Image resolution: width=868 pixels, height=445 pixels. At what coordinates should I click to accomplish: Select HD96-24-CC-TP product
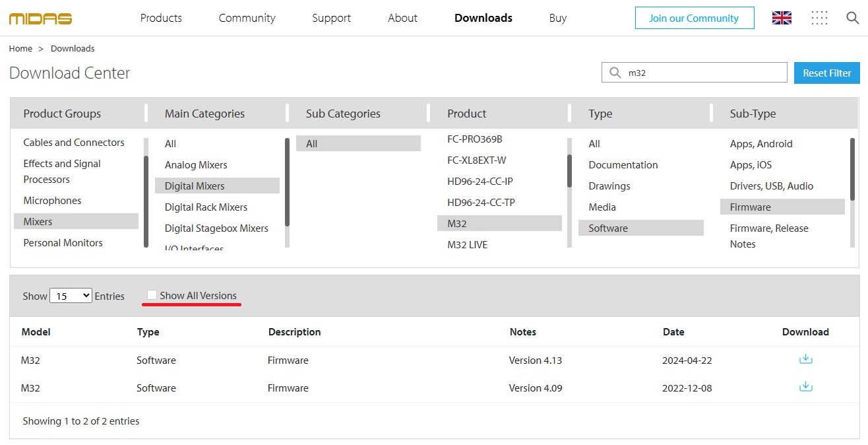(481, 202)
